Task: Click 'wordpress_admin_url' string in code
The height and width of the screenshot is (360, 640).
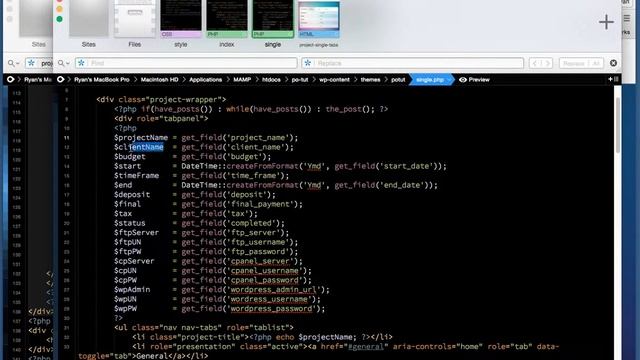Action: (x=273, y=290)
